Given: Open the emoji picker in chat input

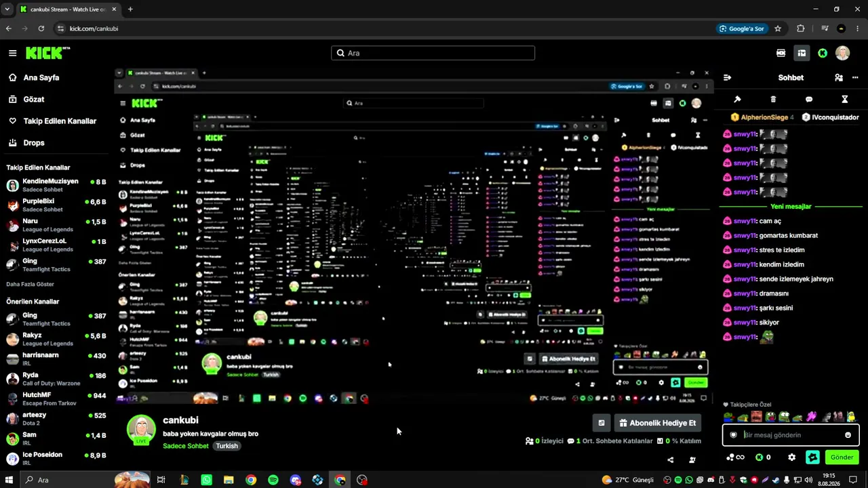Looking at the screenshot, I should coord(848,435).
